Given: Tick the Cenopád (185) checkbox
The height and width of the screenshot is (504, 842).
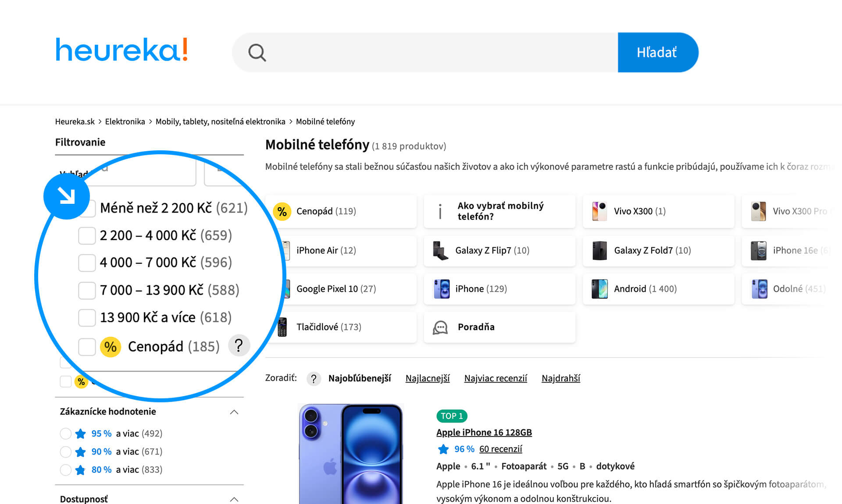Looking at the screenshot, I should 87,347.
